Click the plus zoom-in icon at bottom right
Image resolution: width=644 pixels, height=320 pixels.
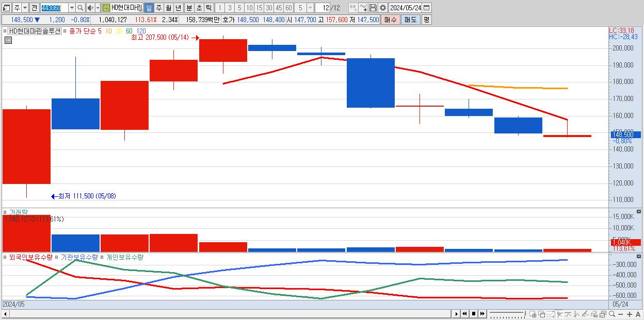pos(629,314)
